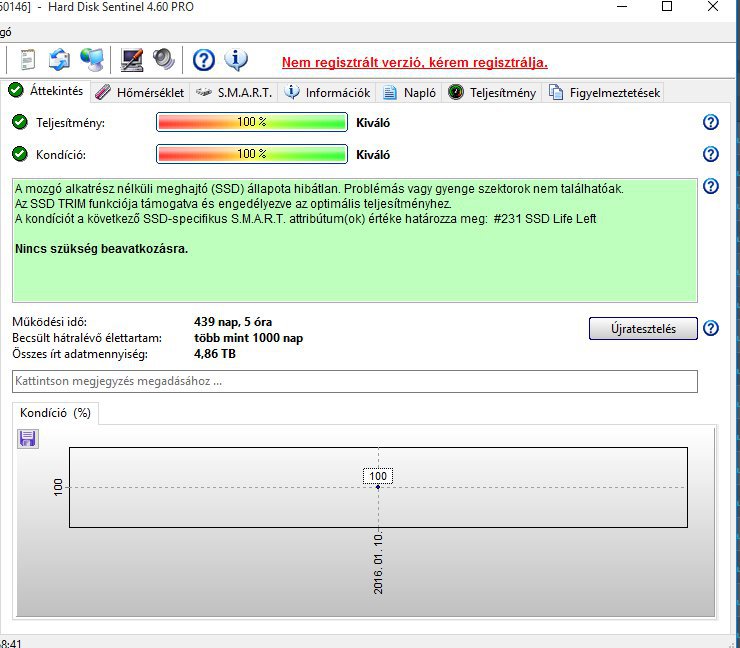Open help via blue question mark toolbar icon
This screenshot has width=740, height=648.
[x=204, y=60]
